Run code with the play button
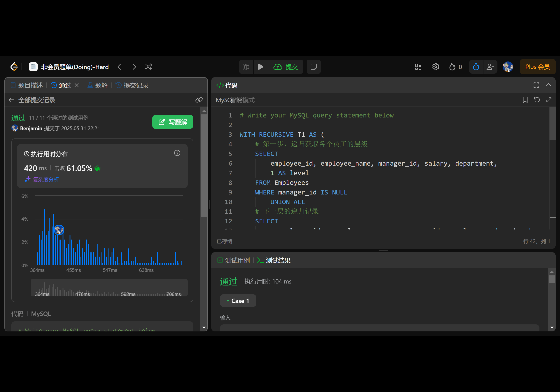The height and width of the screenshot is (392, 560). [261, 67]
